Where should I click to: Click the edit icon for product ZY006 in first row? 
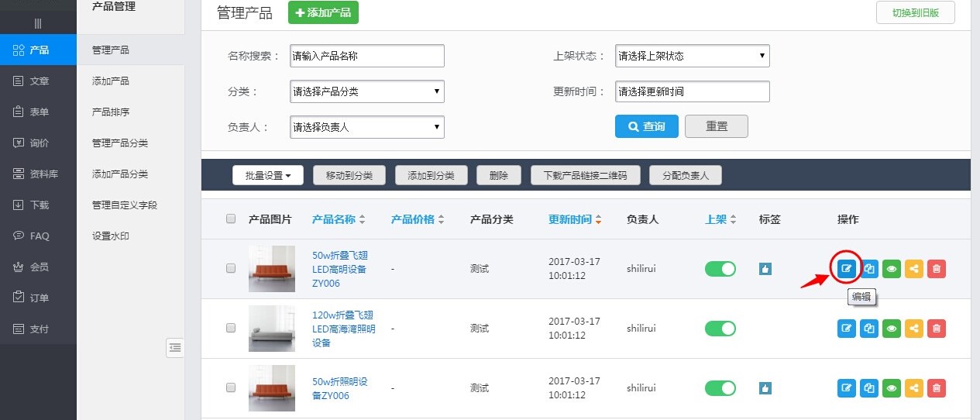tap(847, 269)
